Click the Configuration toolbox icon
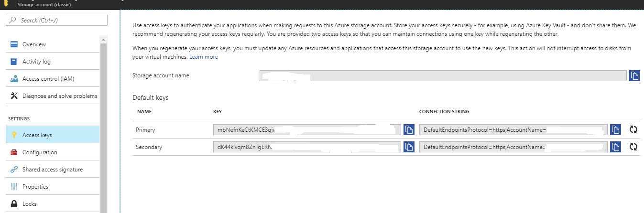644x213 pixels. click(14, 152)
